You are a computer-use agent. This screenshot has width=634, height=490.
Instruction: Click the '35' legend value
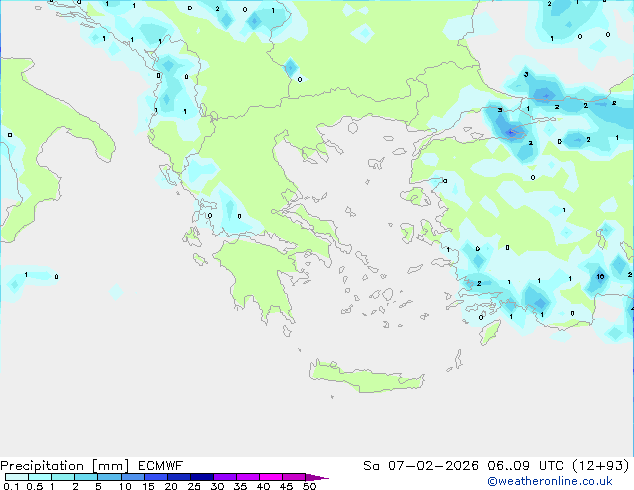pos(240,486)
